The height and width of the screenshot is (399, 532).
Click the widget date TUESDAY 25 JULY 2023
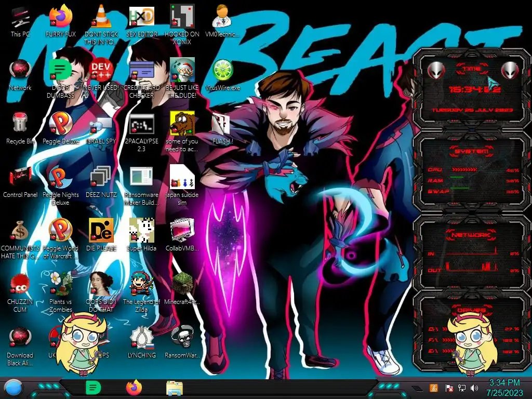click(x=472, y=110)
